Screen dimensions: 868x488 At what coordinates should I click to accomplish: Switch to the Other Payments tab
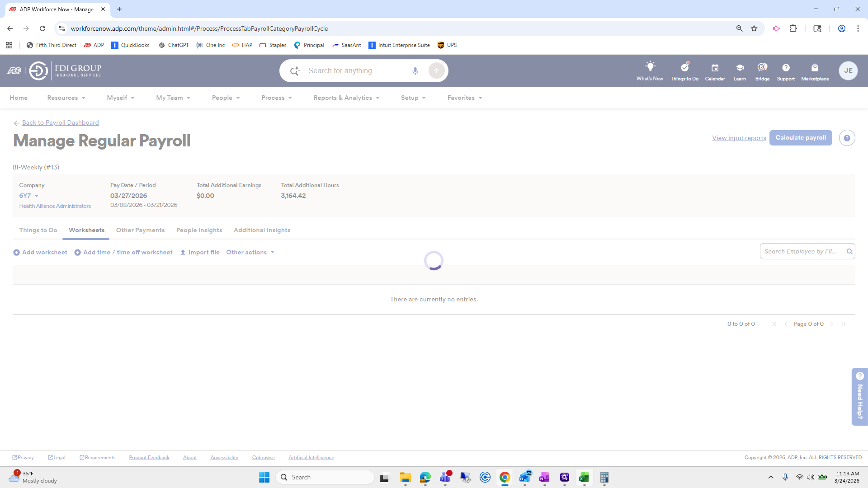[x=140, y=230]
